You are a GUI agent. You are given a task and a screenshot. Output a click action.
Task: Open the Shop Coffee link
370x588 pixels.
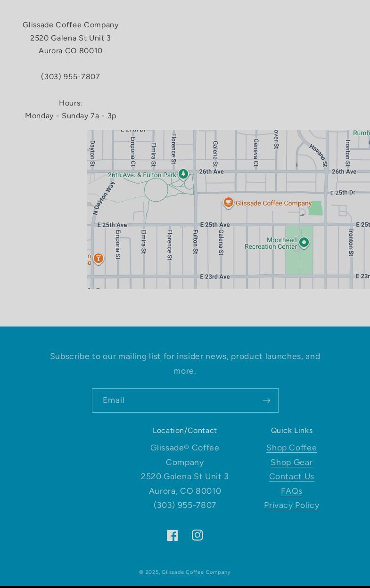[x=291, y=448]
